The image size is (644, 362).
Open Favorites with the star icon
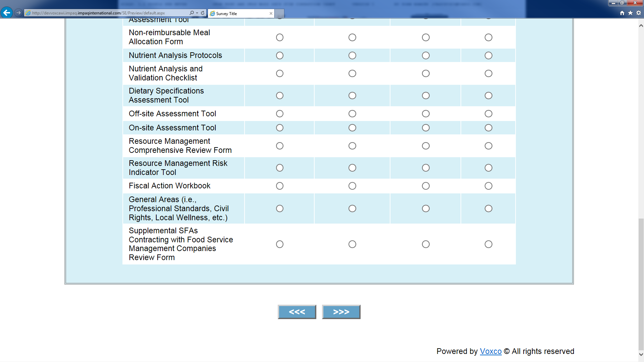(630, 13)
